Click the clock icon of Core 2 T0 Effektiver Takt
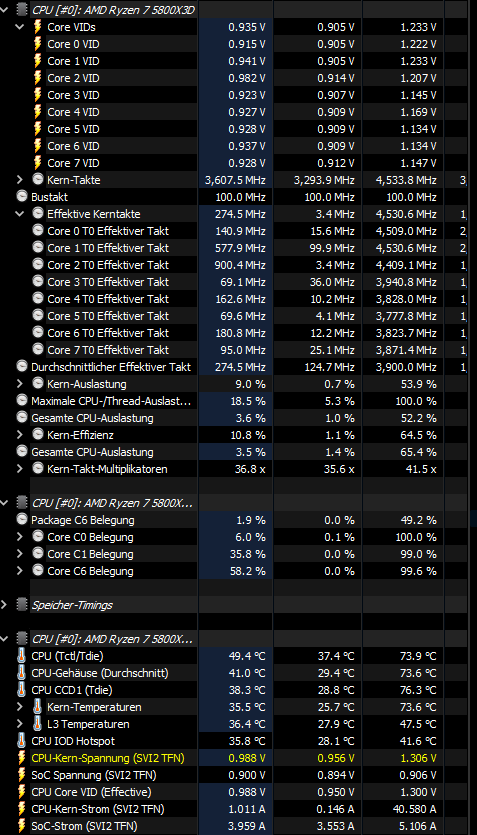 click(37, 265)
